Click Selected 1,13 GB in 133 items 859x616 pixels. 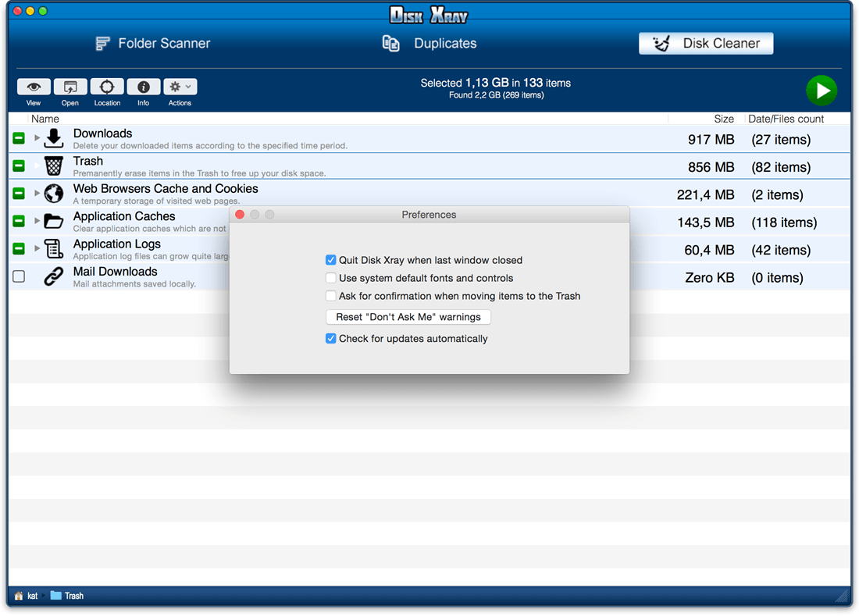coord(495,84)
